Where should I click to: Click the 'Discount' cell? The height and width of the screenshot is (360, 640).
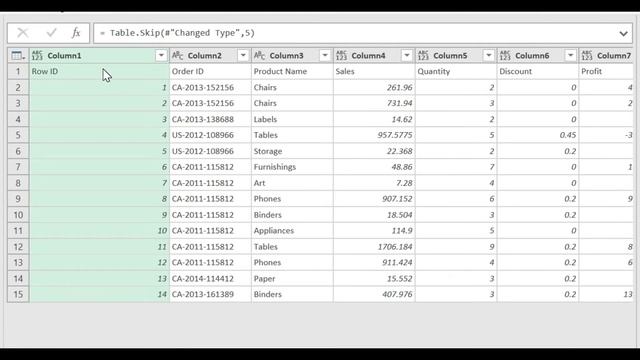538,71
